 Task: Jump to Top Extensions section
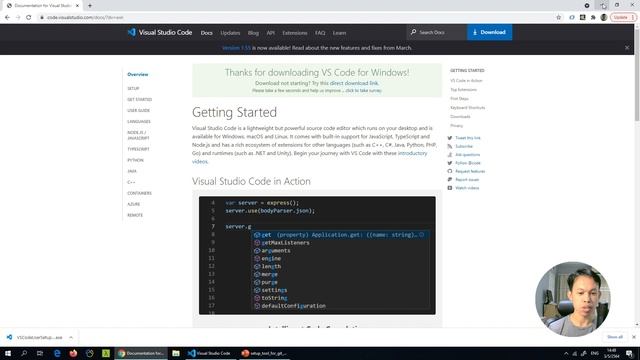(463, 89)
